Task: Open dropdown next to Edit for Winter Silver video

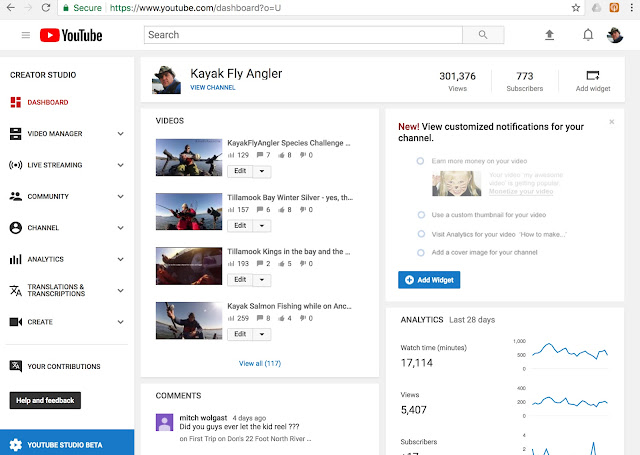Action: click(x=262, y=226)
